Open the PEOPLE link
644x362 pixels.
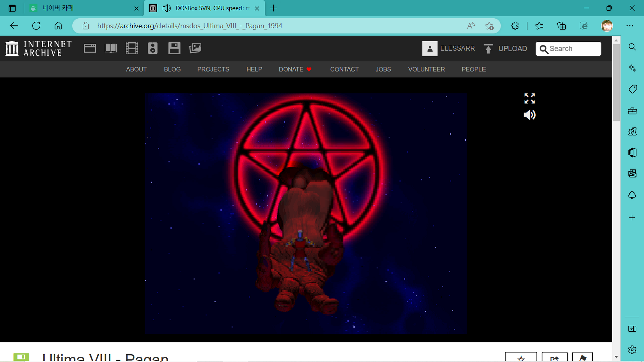(474, 69)
